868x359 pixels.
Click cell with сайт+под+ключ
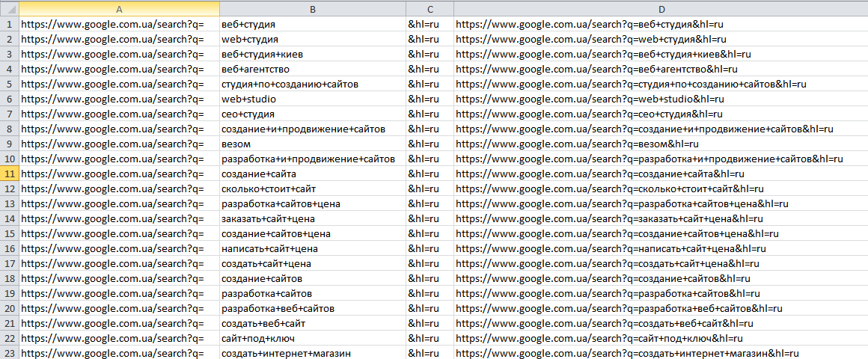click(x=313, y=338)
